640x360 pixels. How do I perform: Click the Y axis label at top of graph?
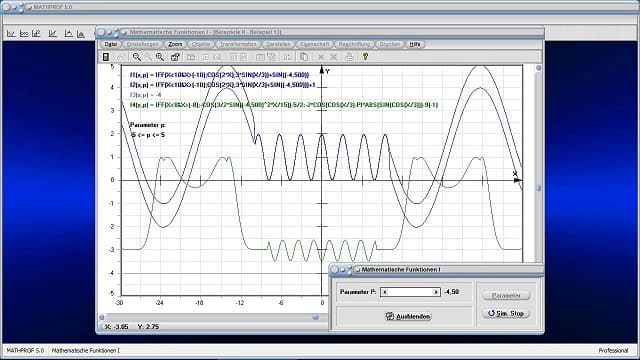pos(327,71)
